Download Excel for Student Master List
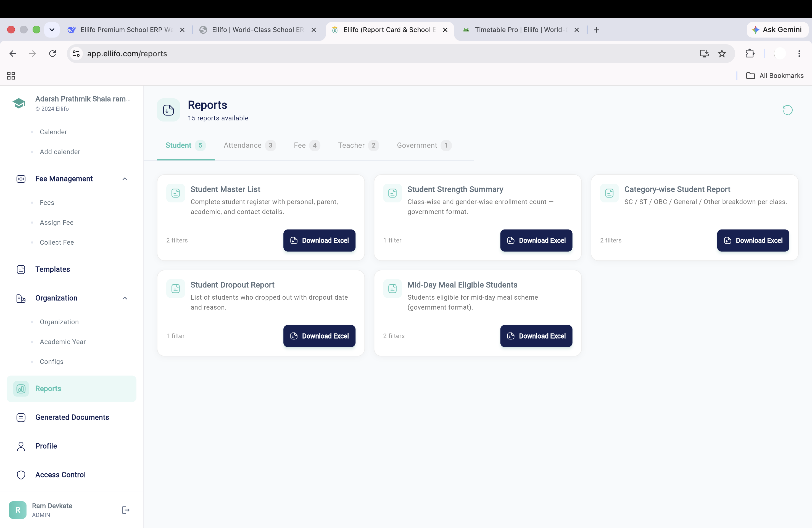This screenshot has height=528, width=812. click(x=319, y=241)
